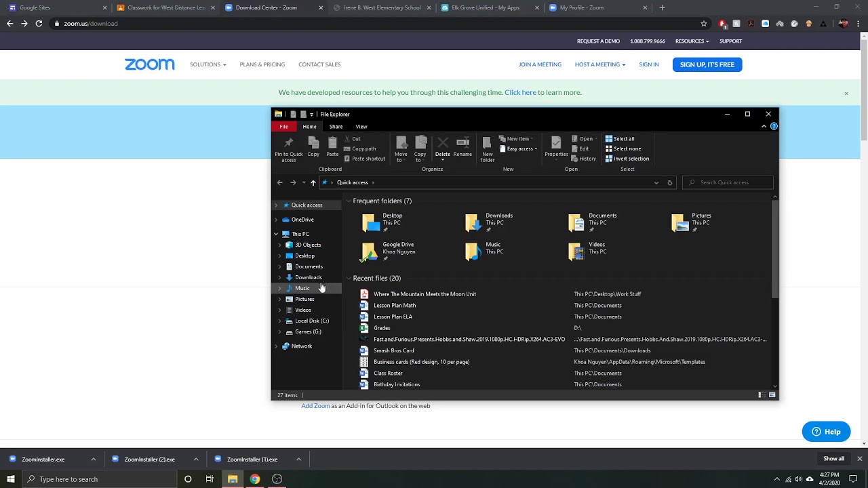The image size is (868, 488).
Task: Click the Move to icon
Action: [x=401, y=149]
